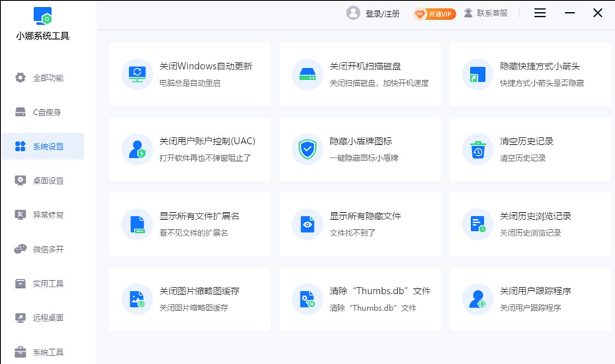Go to 远程桌面 section
Image resolution: width=615 pixels, height=364 pixels.
[x=43, y=318]
